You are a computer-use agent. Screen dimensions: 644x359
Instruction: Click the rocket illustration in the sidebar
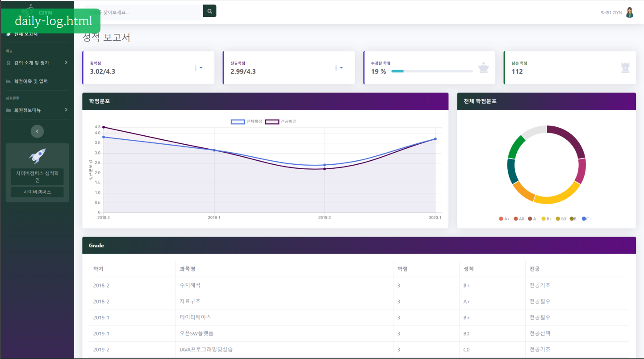point(37,156)
